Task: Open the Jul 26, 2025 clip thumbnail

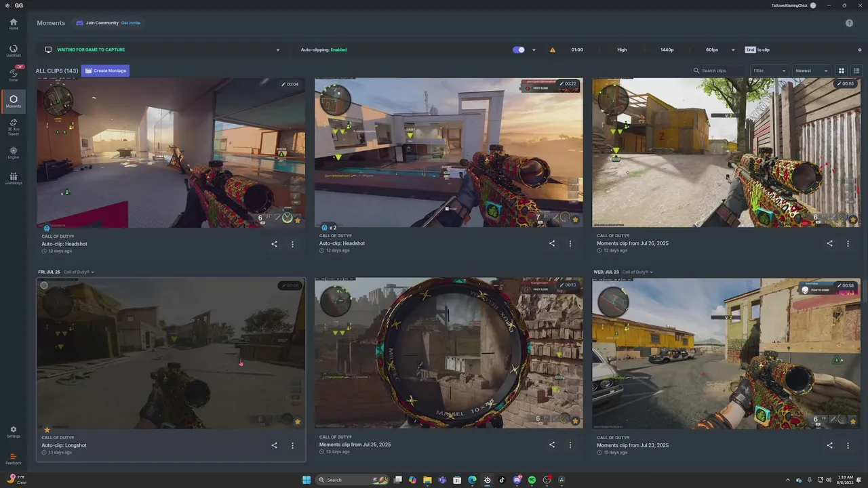Action: point(726,152)
